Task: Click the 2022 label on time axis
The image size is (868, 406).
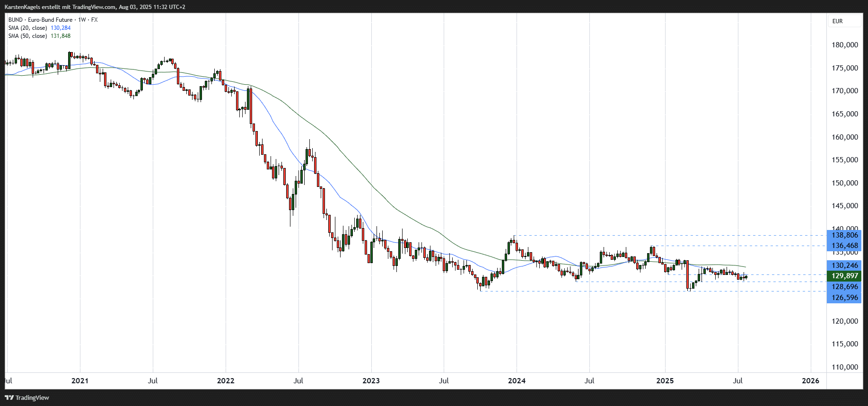Action: [x=226, y=381]
